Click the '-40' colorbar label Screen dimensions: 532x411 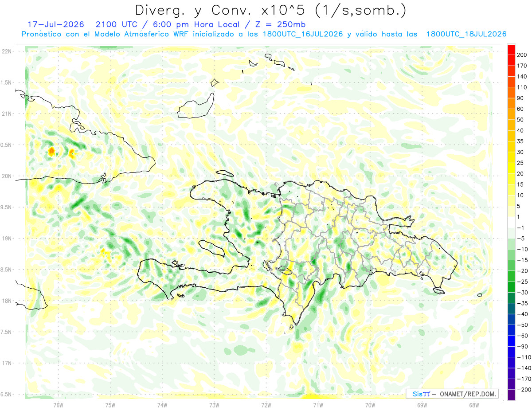[x=523, y=314]
